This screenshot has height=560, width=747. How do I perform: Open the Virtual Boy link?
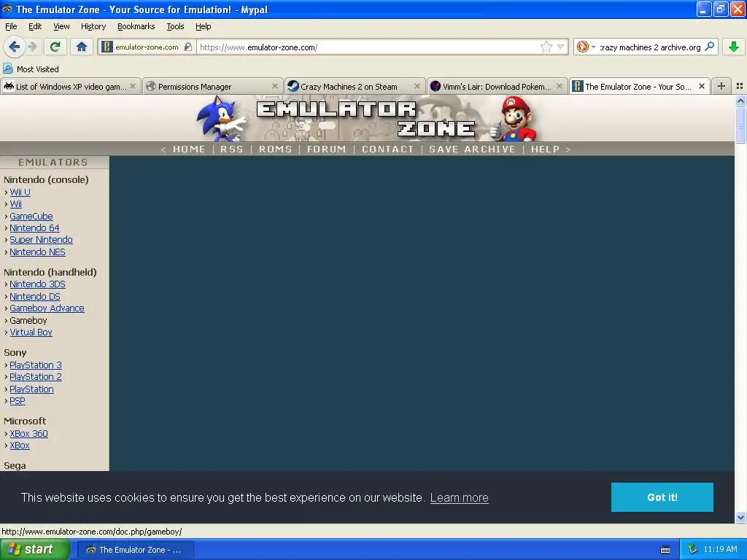(31, 332)
